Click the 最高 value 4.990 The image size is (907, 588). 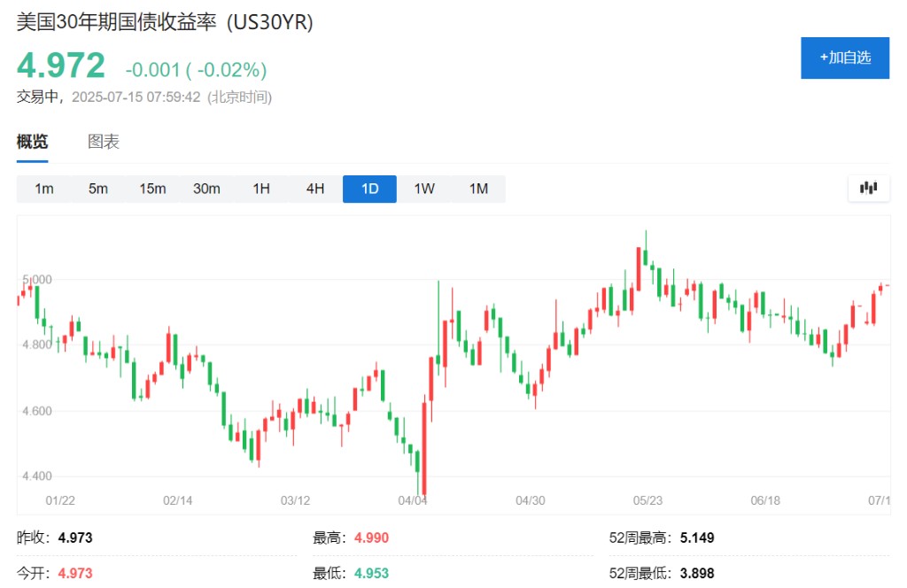point(371,538)
